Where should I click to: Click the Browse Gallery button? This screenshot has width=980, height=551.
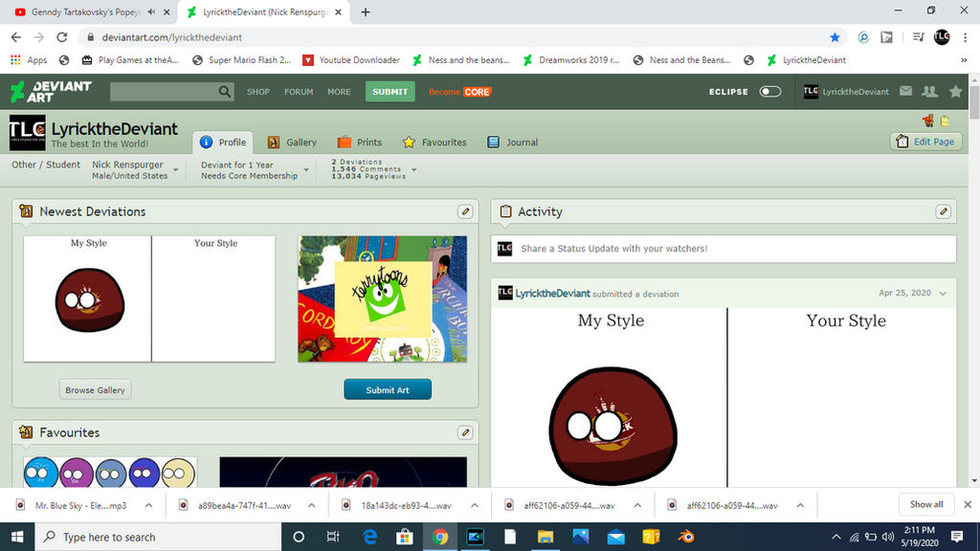tap(95, 390)
